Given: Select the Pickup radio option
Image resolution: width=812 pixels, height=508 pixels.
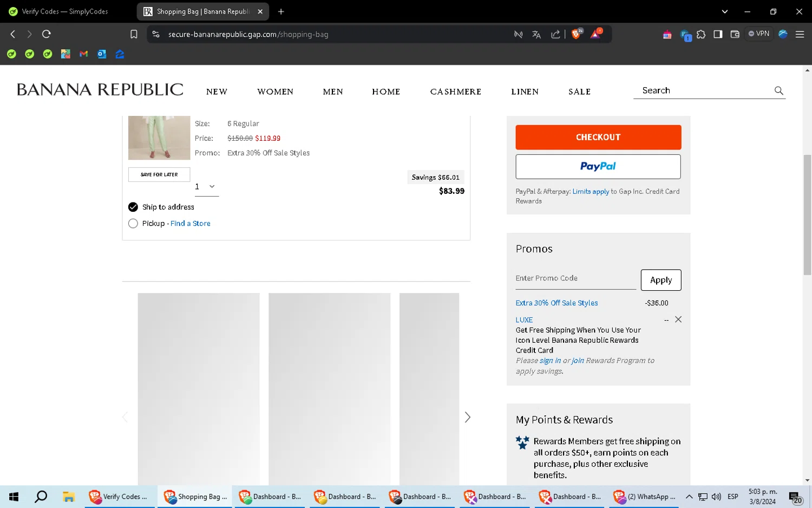Looking at the screenshot, I should 133,223.
